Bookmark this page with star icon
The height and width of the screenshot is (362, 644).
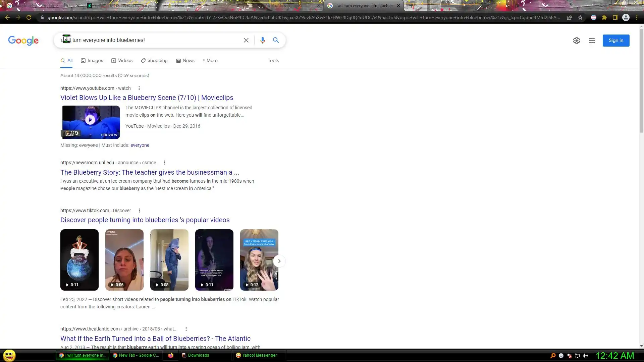(x=580, y=17)
